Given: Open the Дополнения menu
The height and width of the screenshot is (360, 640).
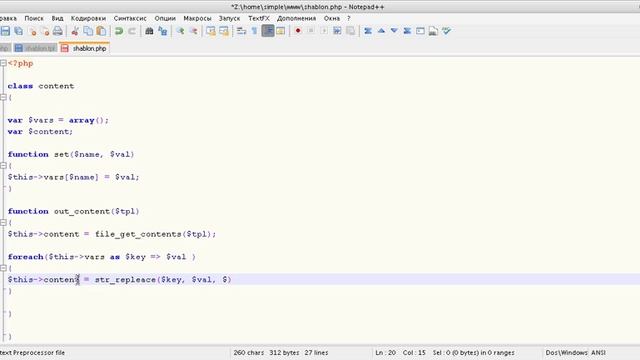Looking at the screenshot, I should point(296,18).
